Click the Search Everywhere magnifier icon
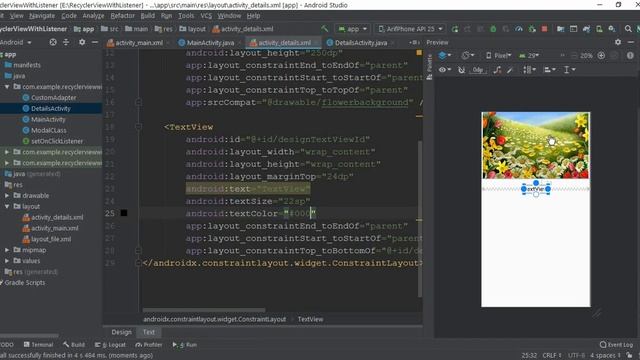This screenshot has width=640, height=360. click(x=628, y=29)
